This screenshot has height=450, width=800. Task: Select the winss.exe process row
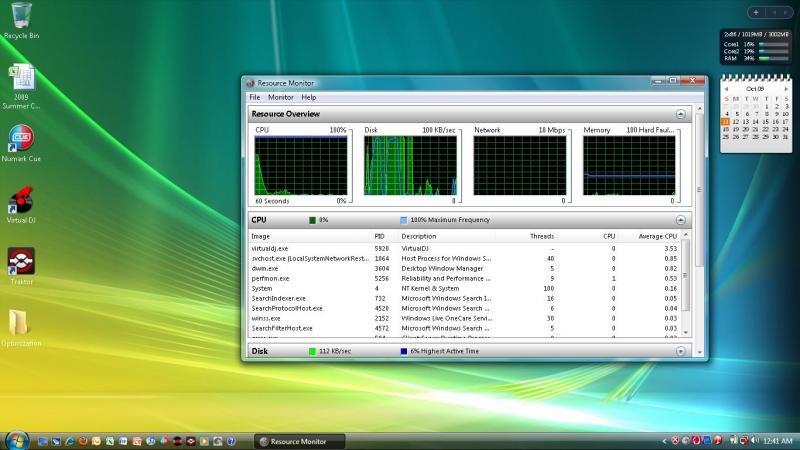click(x=464, y=318)
